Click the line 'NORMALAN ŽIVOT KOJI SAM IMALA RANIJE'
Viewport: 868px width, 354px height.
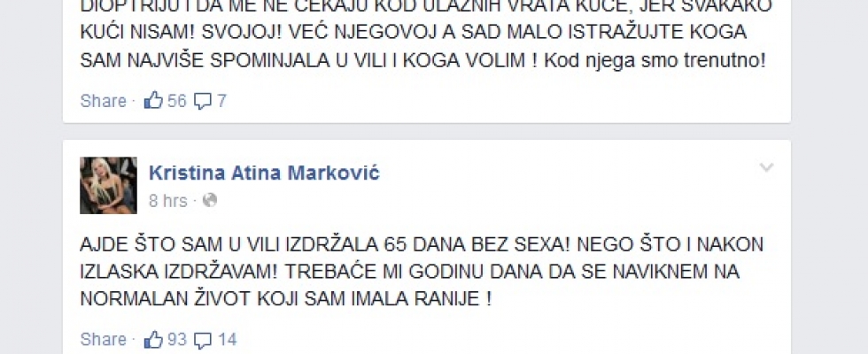pos(286,299)
